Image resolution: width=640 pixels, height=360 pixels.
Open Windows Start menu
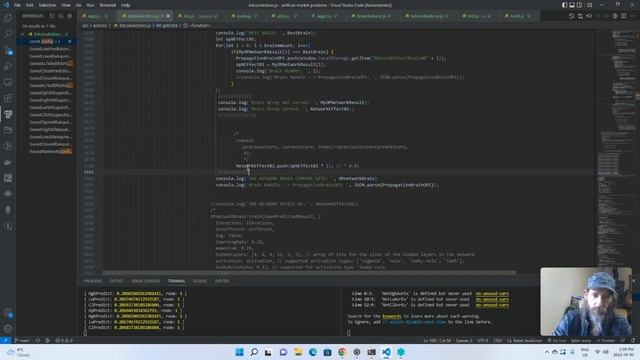tap(239, 352)
